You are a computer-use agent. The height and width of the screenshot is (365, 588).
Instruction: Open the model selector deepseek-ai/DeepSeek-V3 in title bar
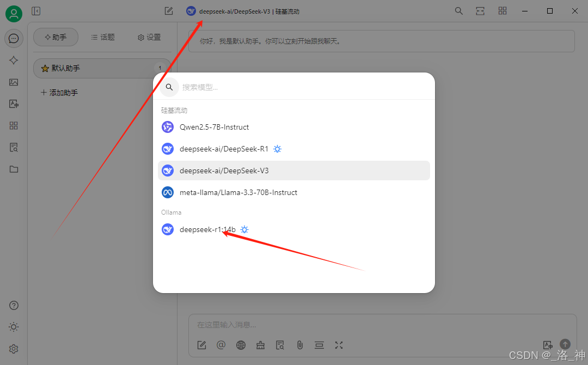coord(243,11)
